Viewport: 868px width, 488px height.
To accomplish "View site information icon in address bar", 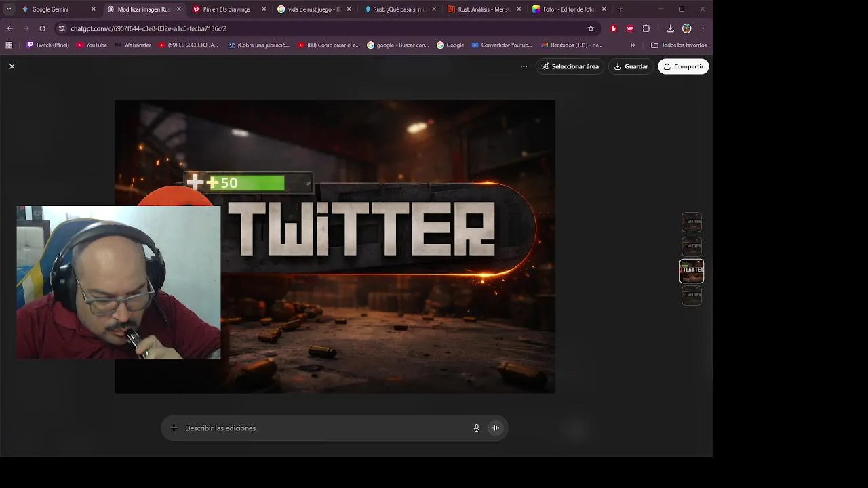I will point(62,28).
